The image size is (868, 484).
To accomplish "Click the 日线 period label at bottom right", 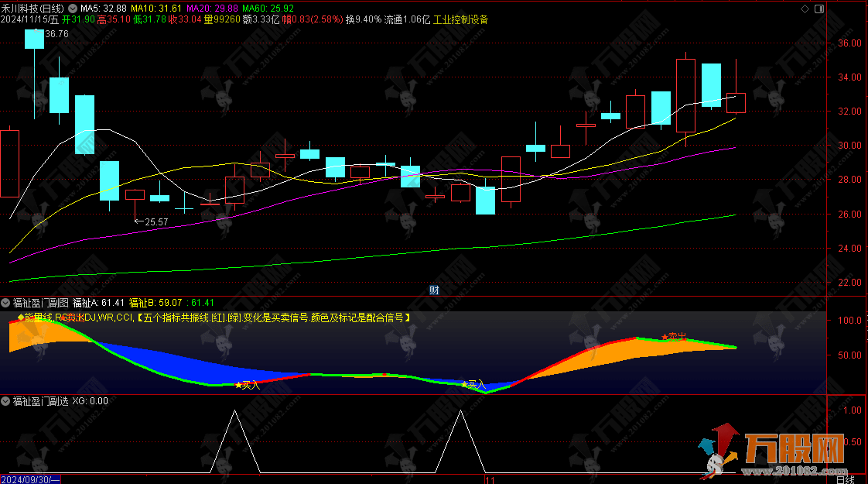I will click(846, 480).
